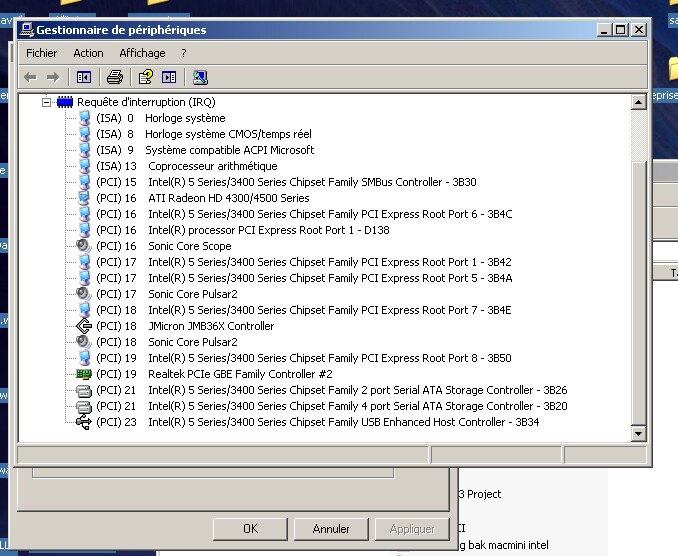Image resolution: width=678 pixels, height=556 pixels.
Task: Click '3 Project' text in background window
Action: click(x=480, y=494)
